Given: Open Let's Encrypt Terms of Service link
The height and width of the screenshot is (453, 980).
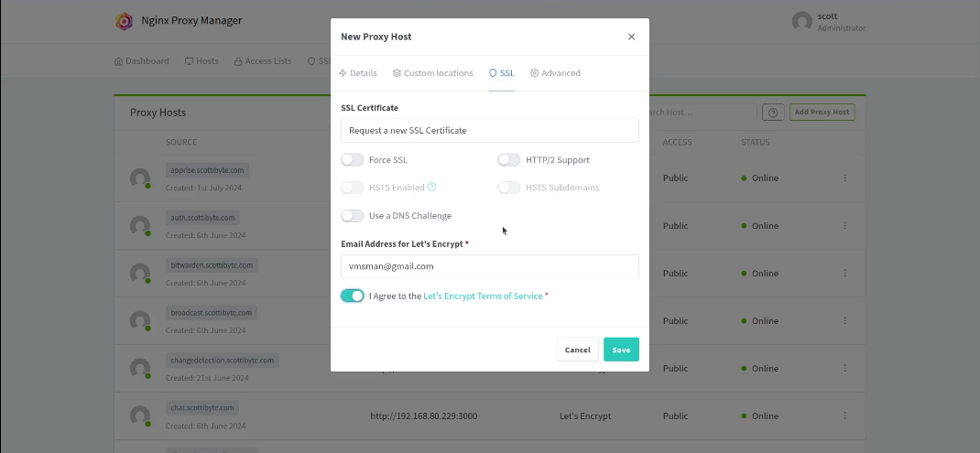Looking at the screenshot, I should click(x=483, y=297).
